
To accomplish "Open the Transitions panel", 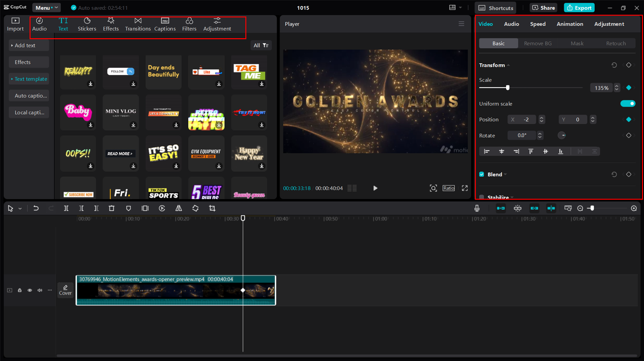I will [x=138, y=24].
